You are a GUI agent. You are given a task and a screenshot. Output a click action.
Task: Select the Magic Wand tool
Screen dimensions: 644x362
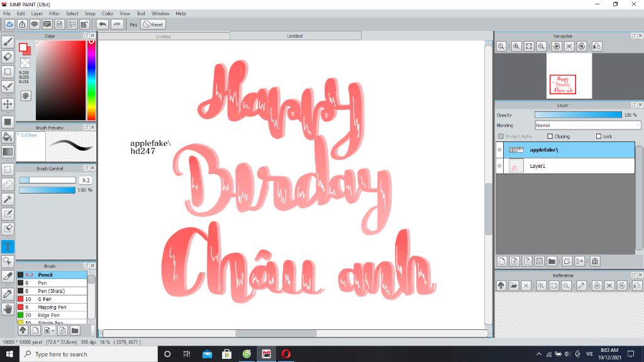8,199
